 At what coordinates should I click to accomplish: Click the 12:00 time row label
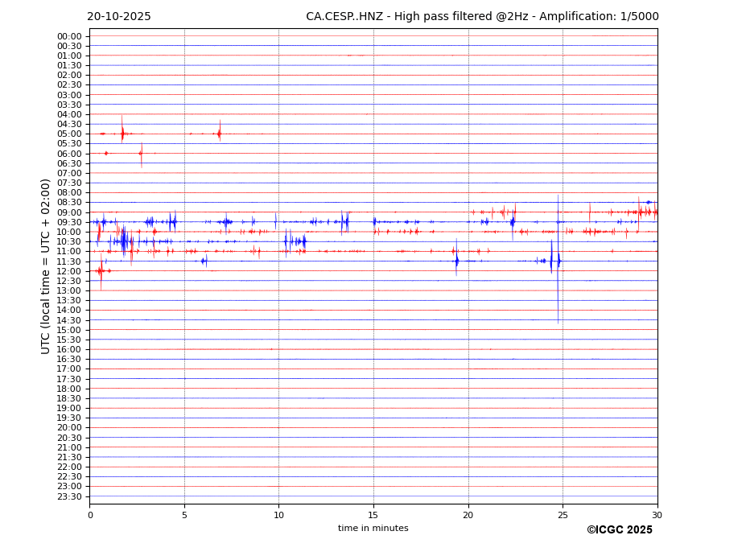[x=69, y=271]
